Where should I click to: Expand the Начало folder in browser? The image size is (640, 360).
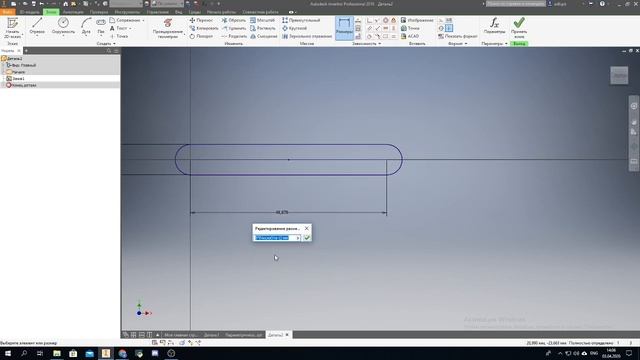(x=4, y=72)
